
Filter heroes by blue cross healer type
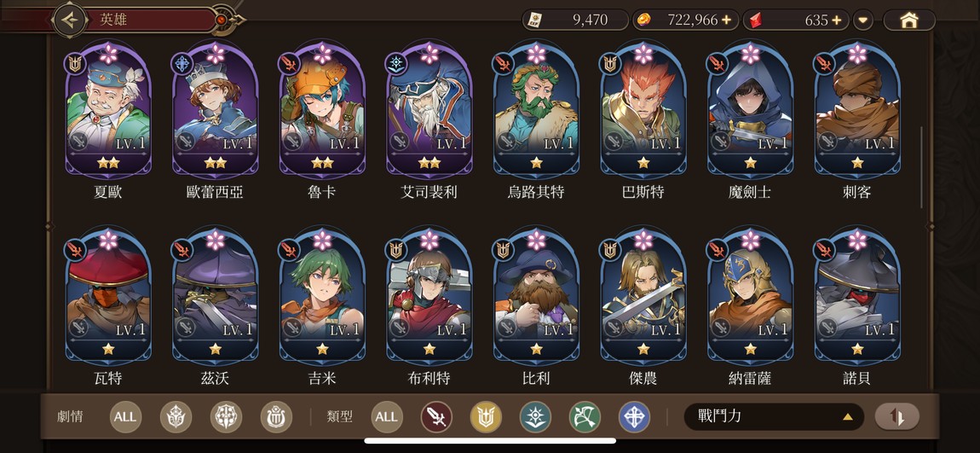tap(634, 416)
